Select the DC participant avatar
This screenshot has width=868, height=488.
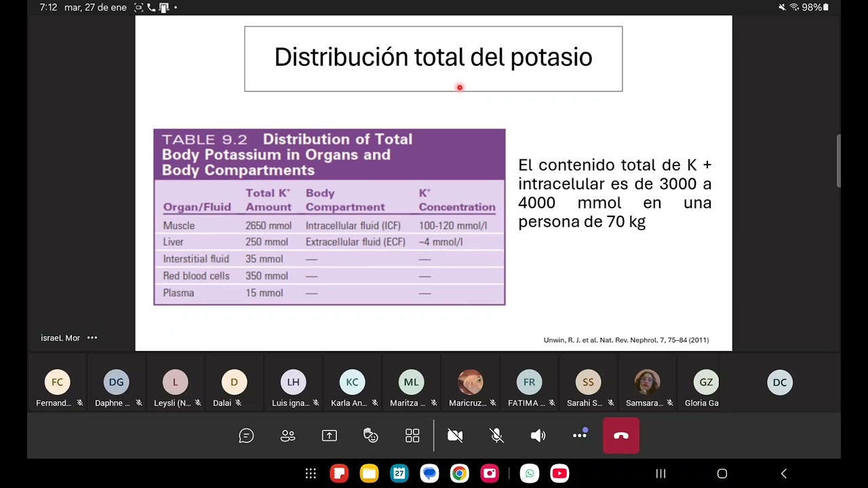pyautogui.click(x=780, y=382)
